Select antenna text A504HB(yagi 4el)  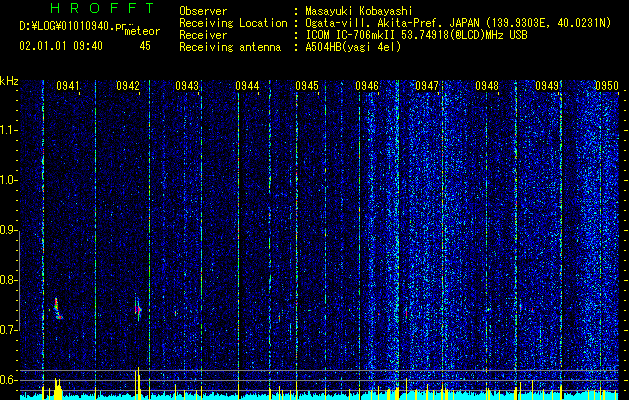tap(353, 47)
